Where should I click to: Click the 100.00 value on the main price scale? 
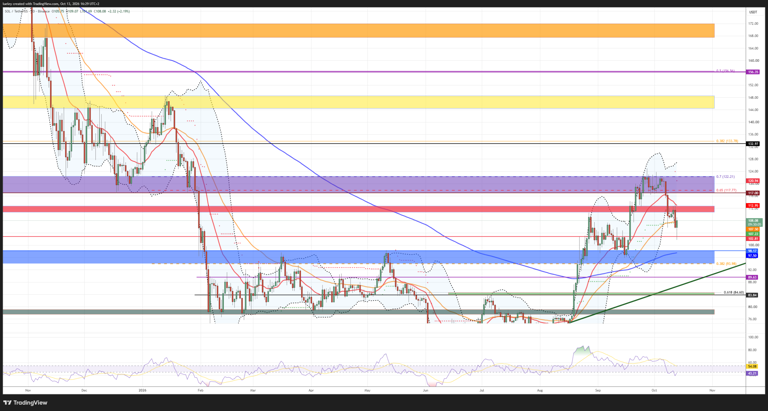coord(752,244)
